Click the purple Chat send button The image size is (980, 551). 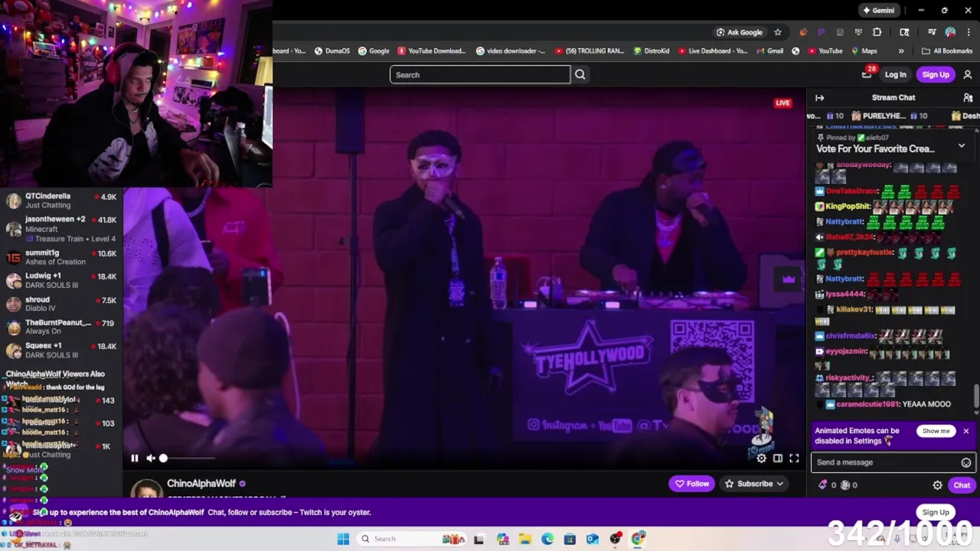click(x=962, y=485)
